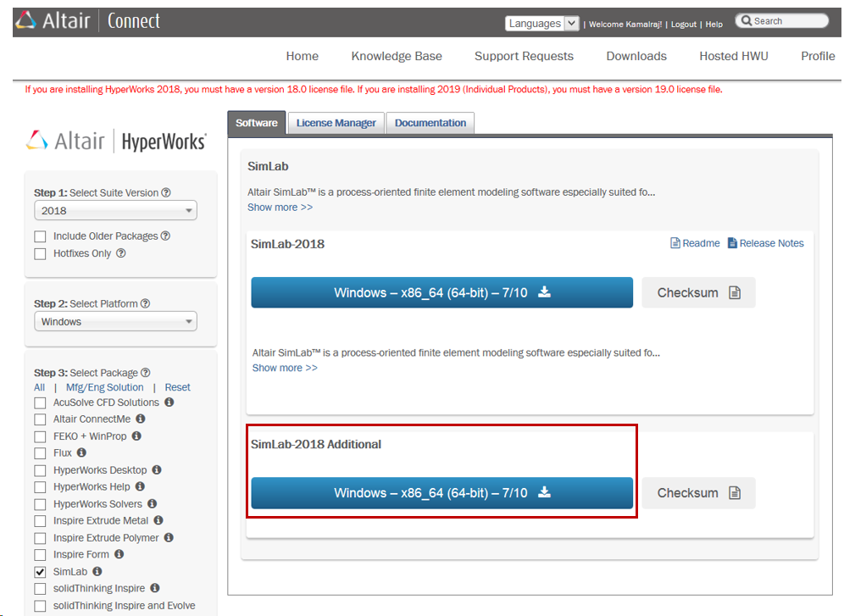Open Checksum for SimLab-2018
Viewport: 844px width, 616px height.
pos(698,292)
